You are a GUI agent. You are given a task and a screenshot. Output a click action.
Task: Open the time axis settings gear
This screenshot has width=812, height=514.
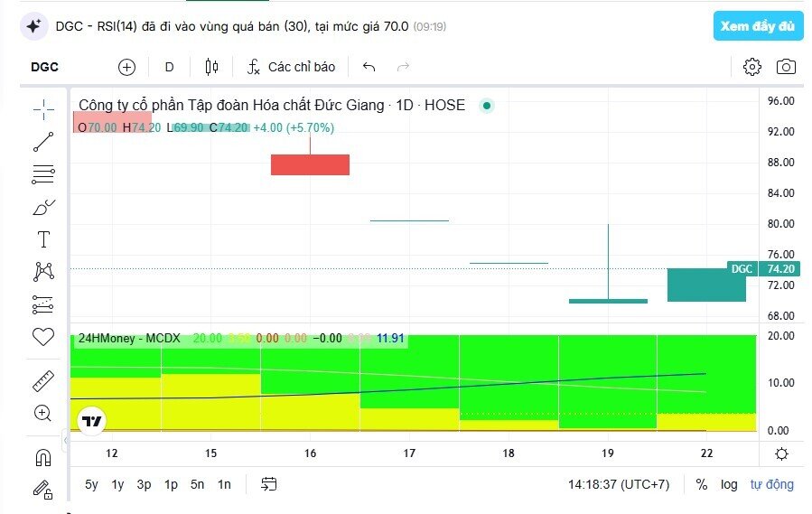click(781, 453)
